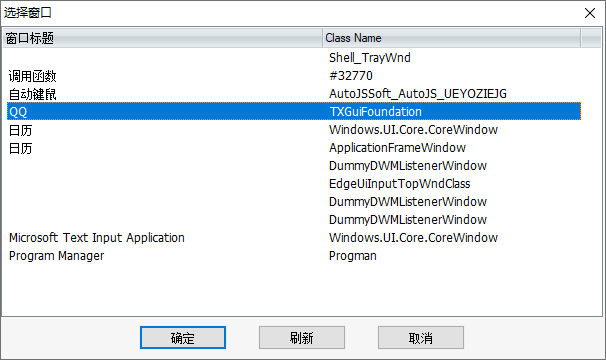Select the 自动键鼠 window row

294,94
